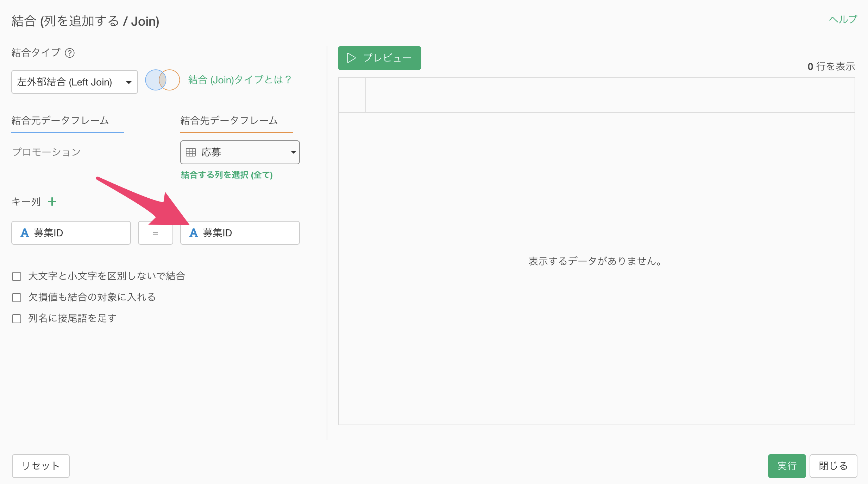
Task: Click the join type help question-mark icon
Action: point(70,53)
